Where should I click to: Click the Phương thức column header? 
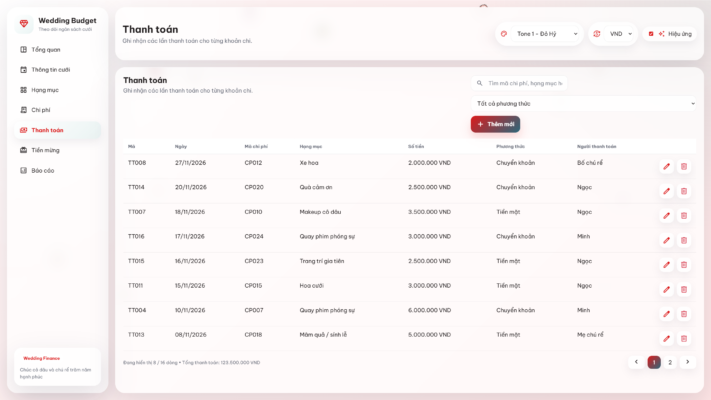[511, 146]
